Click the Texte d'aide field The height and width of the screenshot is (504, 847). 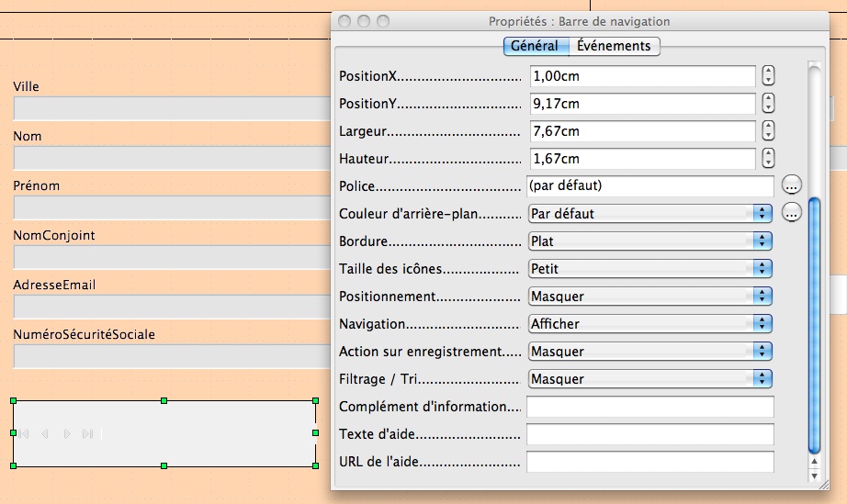pyautogui.click(x=649, y=434)
